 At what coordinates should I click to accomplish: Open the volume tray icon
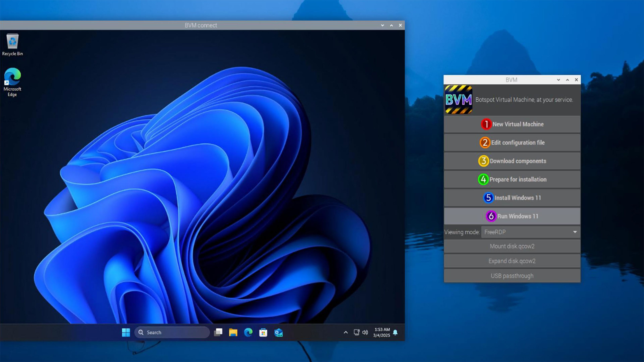tap(365, 333)
